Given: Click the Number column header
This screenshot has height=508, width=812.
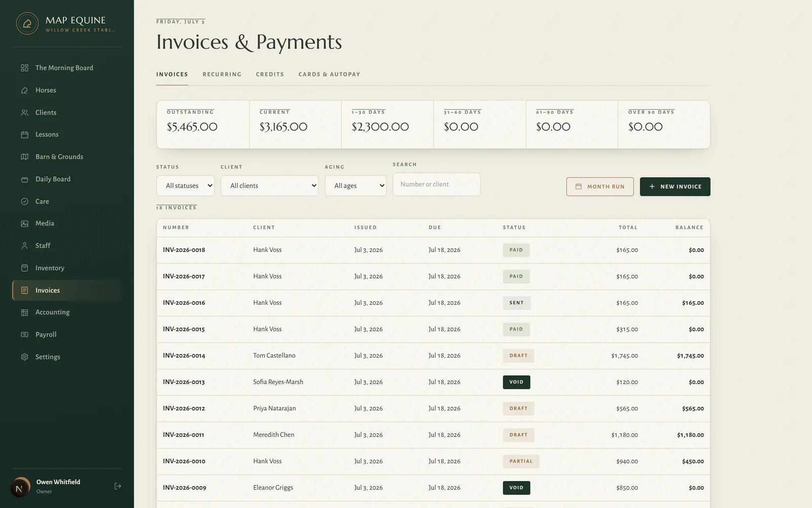Looking at the screenshot, I should pos(176,228).
